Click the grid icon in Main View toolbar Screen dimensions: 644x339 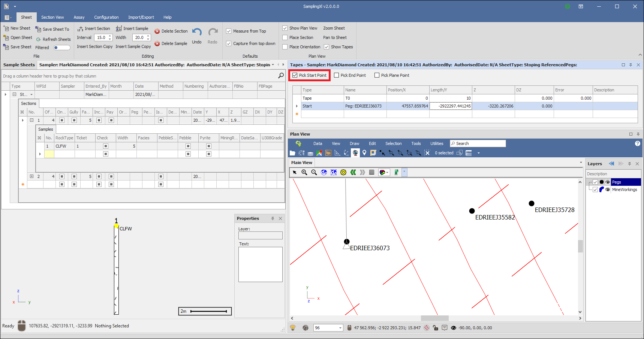pyautogui.click(x=371, y=172)
